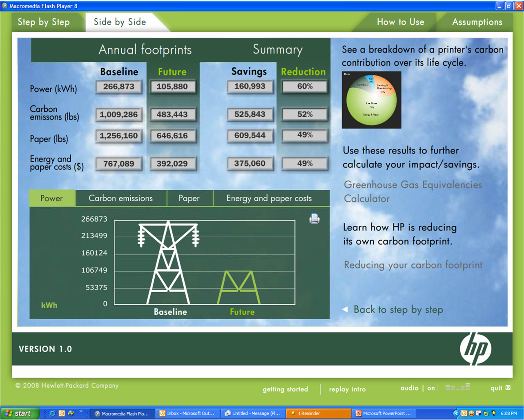The image size is (524, 420).
Task: Show the Power chart tab
Action: [x=52, y=198]
